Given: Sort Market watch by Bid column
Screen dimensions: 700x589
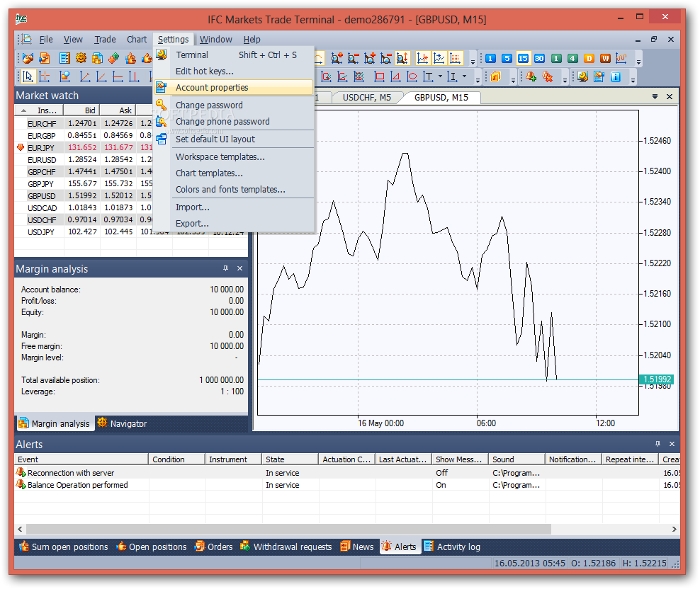Looking at the screenshot, I should click(x=81, y=110).
